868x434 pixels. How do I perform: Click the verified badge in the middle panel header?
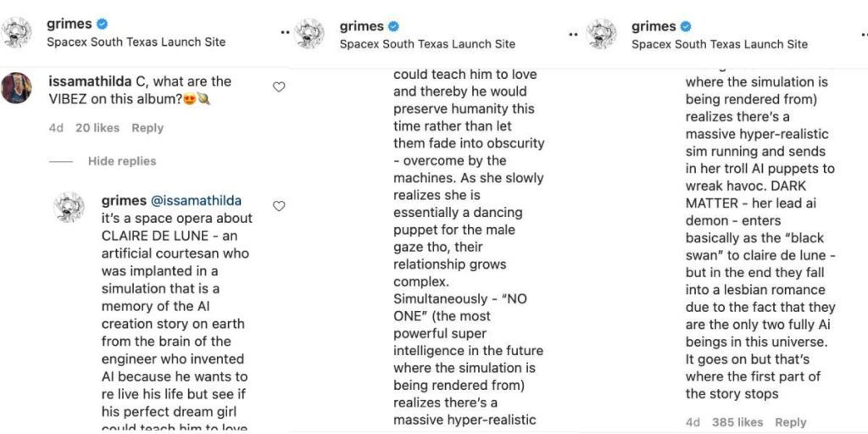tap(393, 26)
